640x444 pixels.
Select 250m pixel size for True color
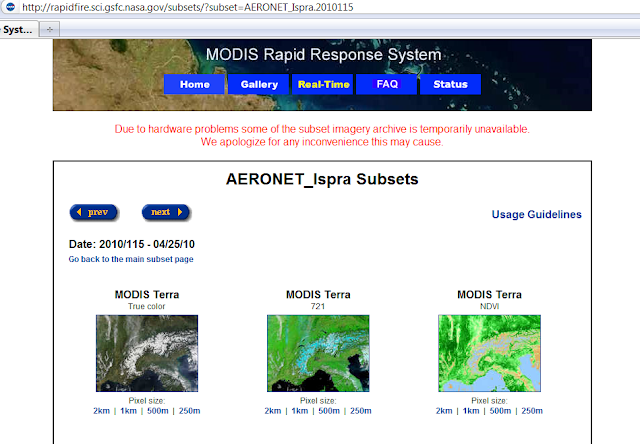point(189,411)
